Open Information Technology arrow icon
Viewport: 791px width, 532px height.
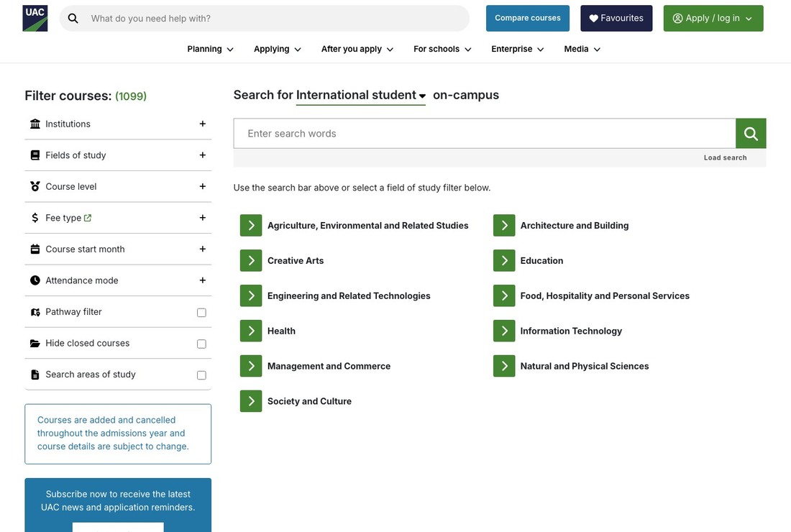(504, 331)
